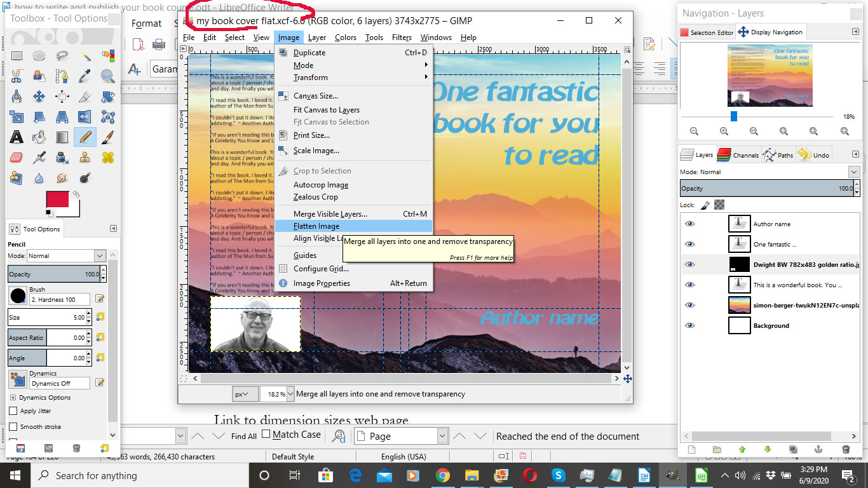The width and height of the screenshot is (868, 488).
Task: Hide the Background layer
Action: tap(689, 326)
